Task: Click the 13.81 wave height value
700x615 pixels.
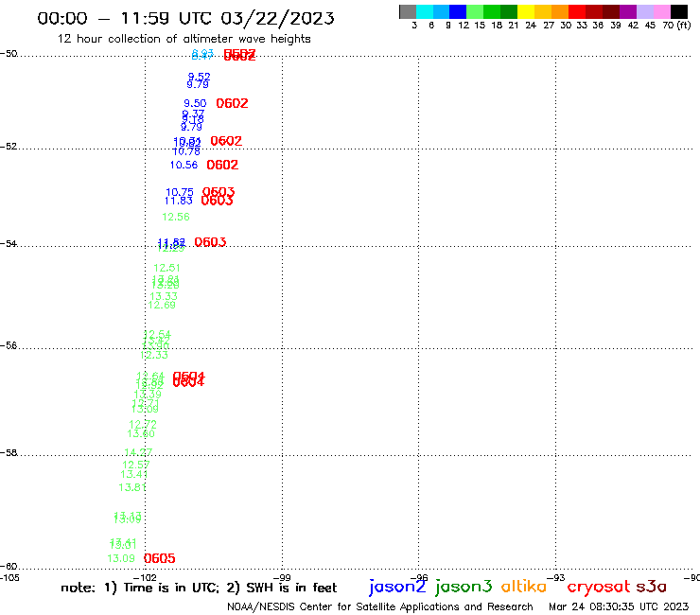Action: 132,487
